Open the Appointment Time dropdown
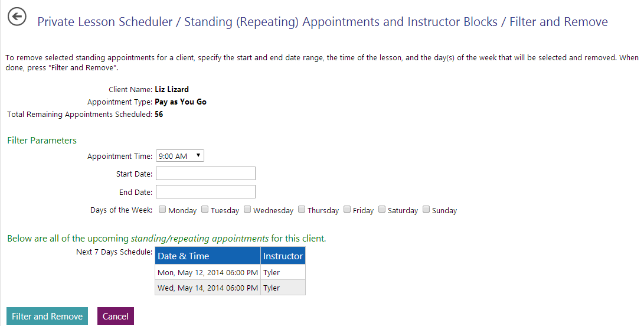Image resolution: width=644 pixels, height=326 pixels. click(x=179, y=156)
